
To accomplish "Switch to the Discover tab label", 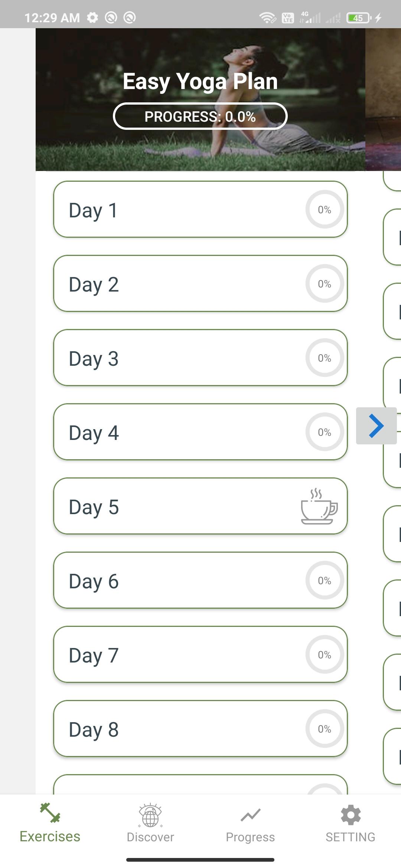I will click(150, 837).
